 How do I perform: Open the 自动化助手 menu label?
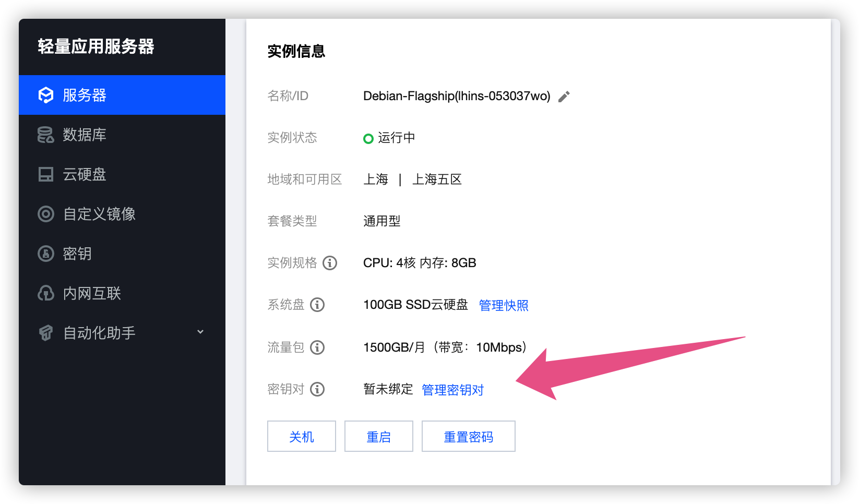(x=99, y=333)
